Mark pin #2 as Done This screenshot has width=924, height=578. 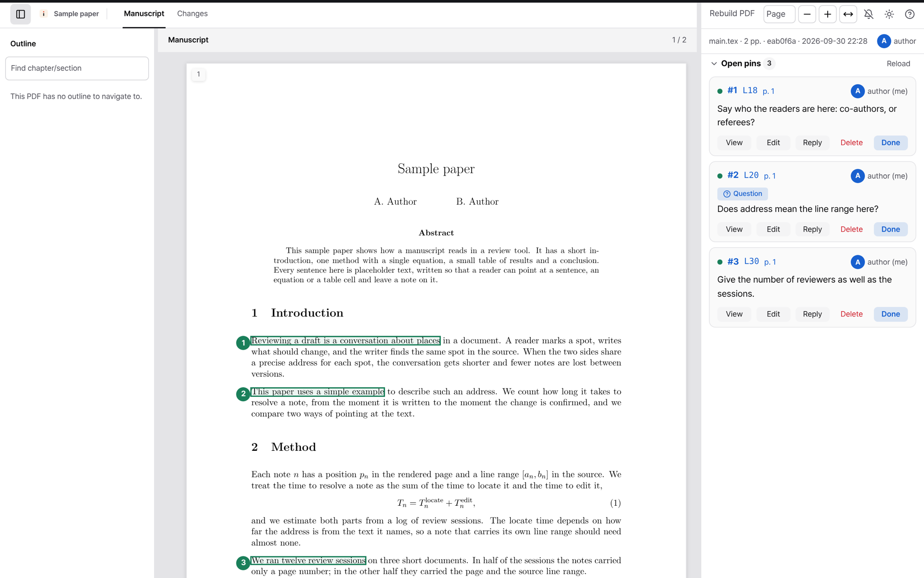[x=890, y=229]
